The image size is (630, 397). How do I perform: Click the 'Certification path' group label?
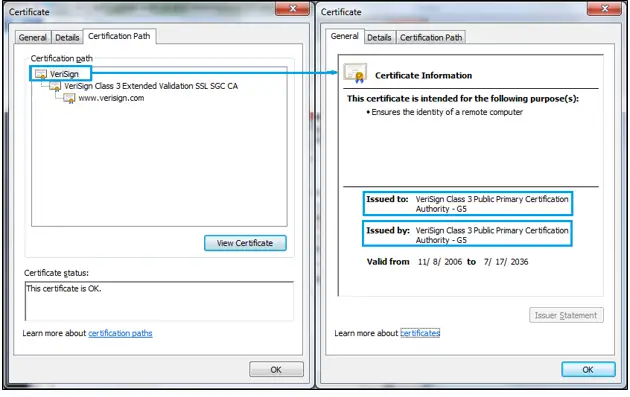pos(61,58)
